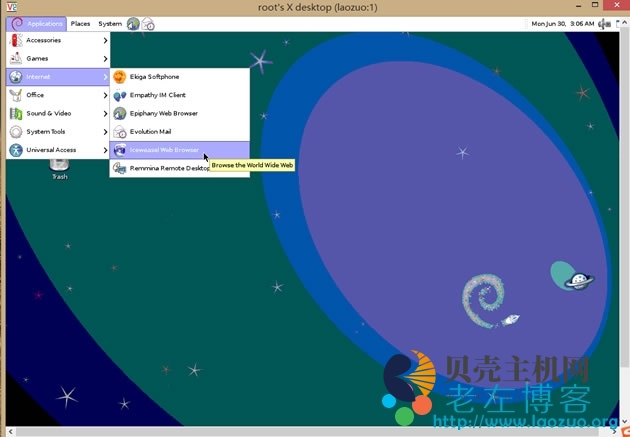The height and width of the screenshot is (437, 630).
Task: Expand the Games submenu
Action: point(57,58)
